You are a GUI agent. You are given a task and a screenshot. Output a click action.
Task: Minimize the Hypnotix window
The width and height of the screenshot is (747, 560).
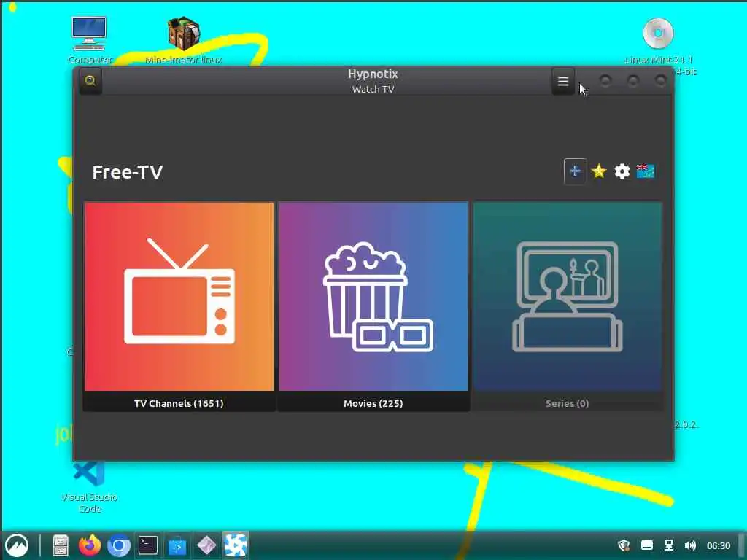tap(605, 81)
